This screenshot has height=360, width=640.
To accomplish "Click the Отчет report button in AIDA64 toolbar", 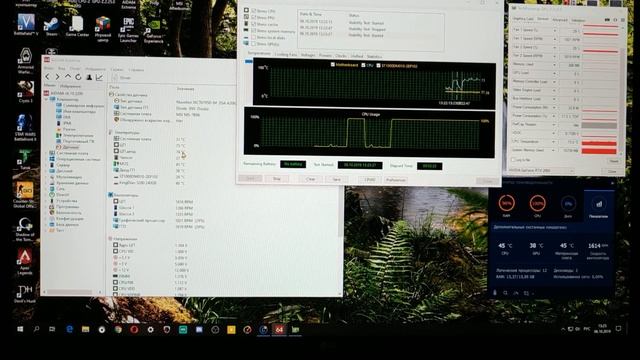I will click(122, 78).
